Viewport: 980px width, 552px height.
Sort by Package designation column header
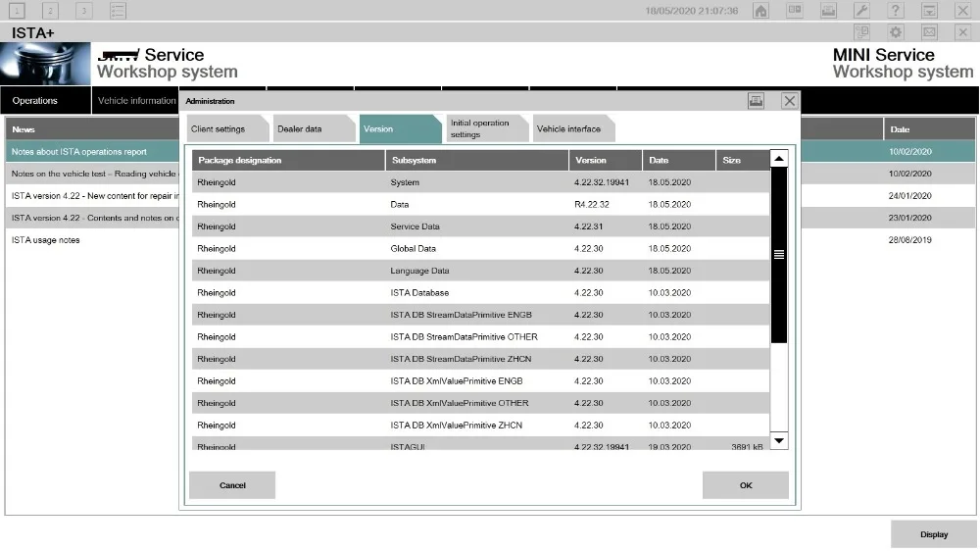[288, 160]
